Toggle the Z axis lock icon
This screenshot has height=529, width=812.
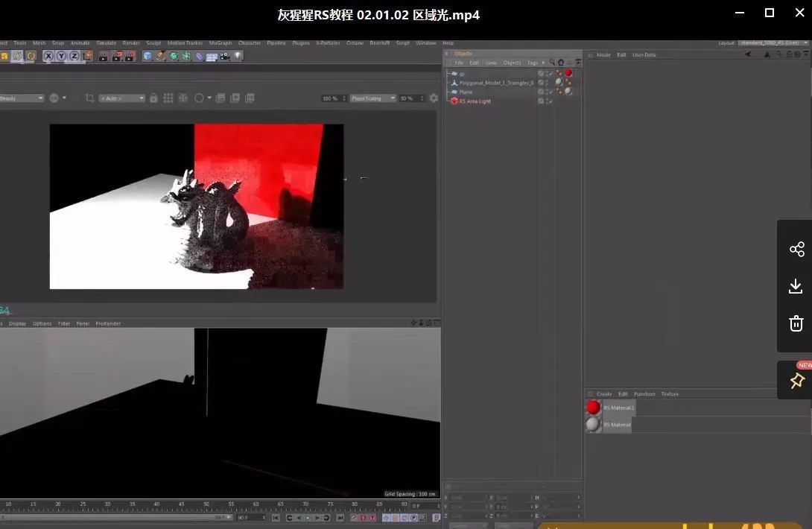click(x=74, y=56)
